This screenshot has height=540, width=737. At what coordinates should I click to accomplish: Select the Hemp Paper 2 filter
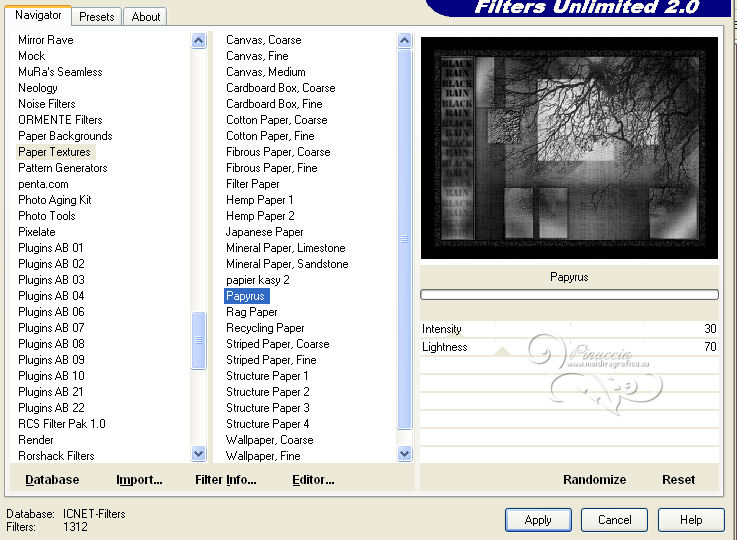(x=260, y=216)
